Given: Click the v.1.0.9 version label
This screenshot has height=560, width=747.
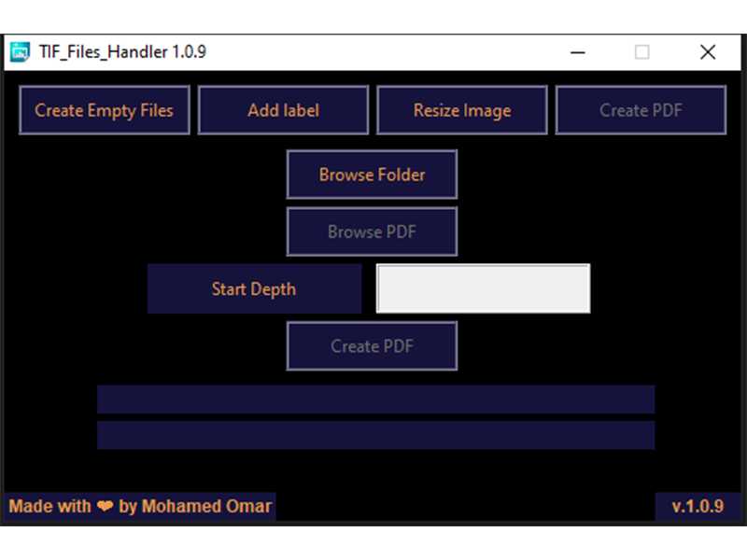Looking at the screenshot, I should (698, 507).
